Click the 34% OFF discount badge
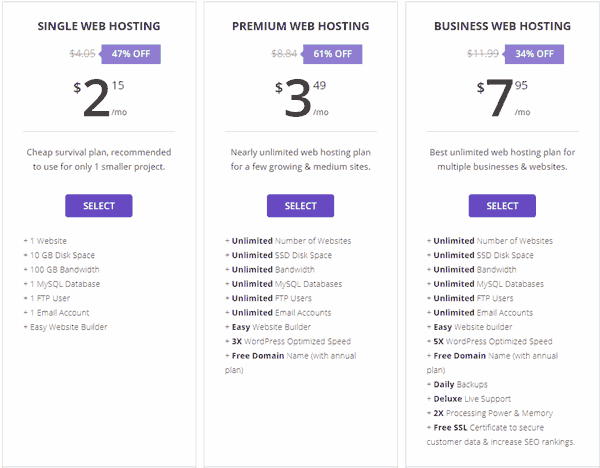The image size is (600, 468). 537,55
